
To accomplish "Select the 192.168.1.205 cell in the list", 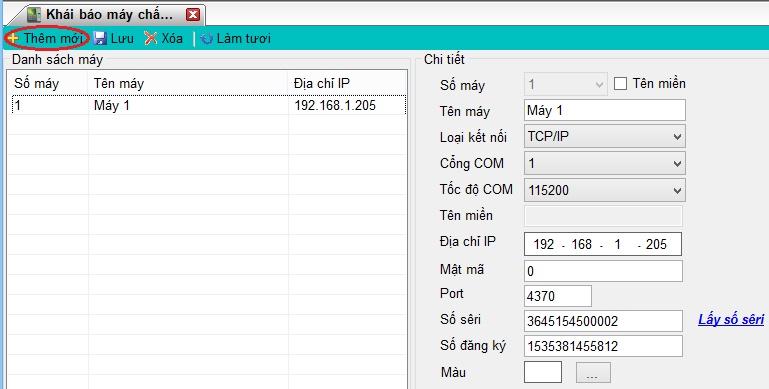I will point(347,105).
